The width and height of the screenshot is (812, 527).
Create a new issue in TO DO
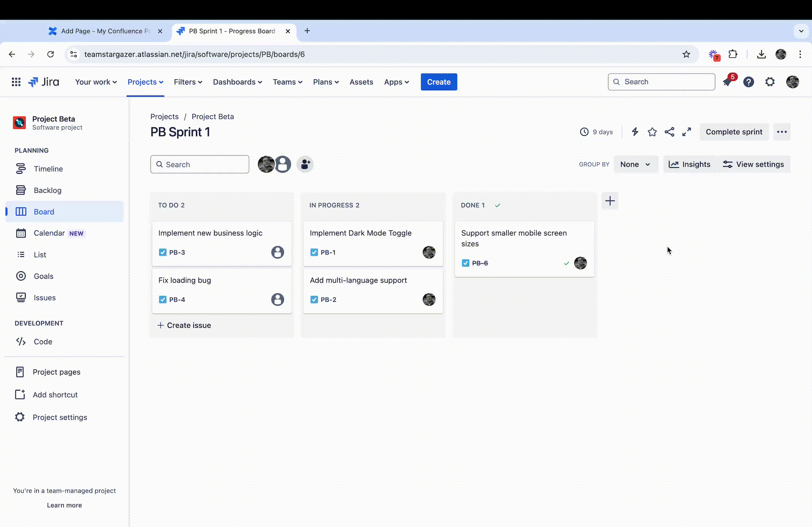coord(183,325)
